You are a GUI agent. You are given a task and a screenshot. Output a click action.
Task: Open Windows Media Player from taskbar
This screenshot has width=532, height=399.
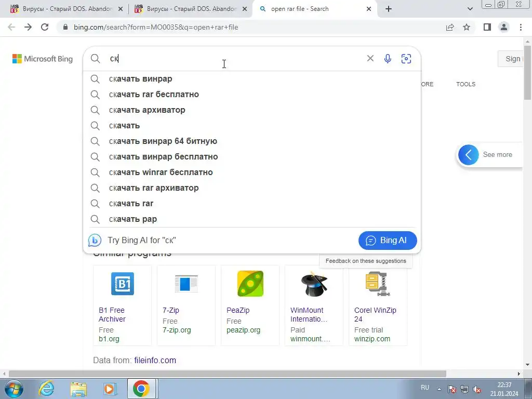point(110,389)
